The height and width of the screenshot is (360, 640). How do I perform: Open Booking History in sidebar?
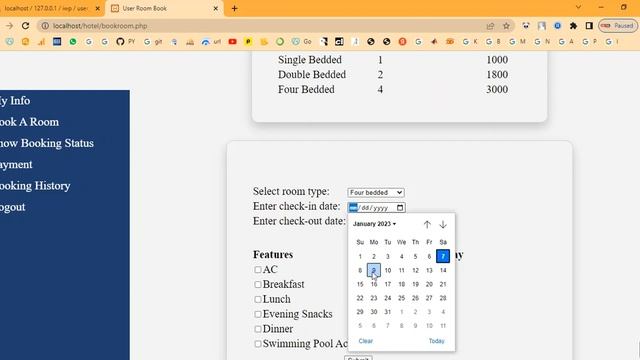[x=35, y=185]
